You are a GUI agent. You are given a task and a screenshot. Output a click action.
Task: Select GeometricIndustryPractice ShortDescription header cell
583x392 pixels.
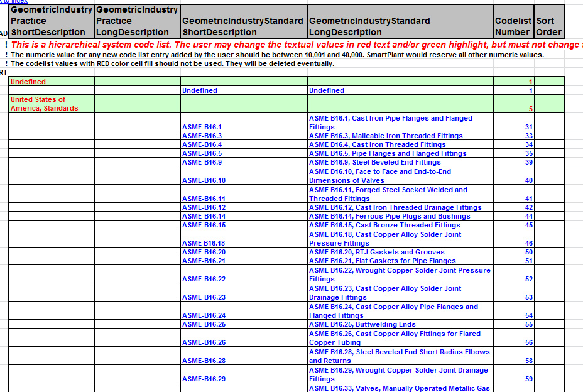click(52, 21)
